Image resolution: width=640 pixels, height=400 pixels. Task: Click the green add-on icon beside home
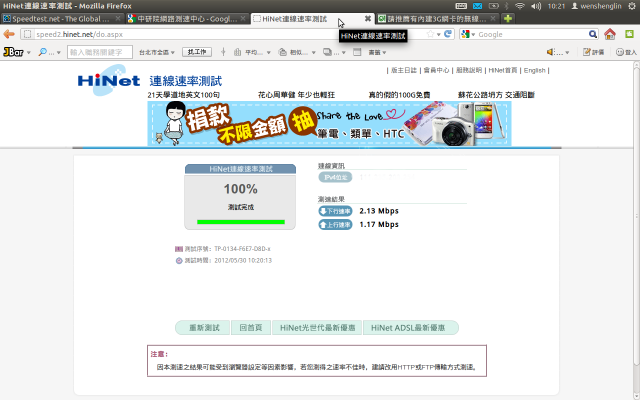point(629,34)
